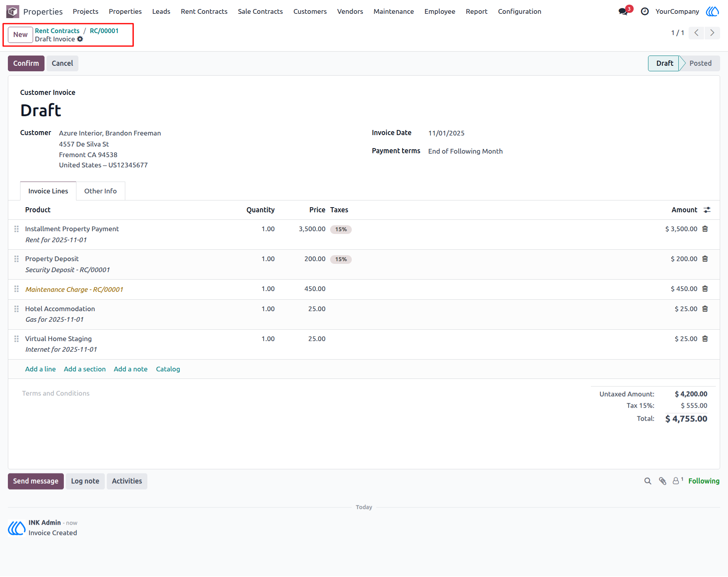Screen dimensions: 728x577
Task: Click the Add a line link
Action: pyautogui.click(x=41, y=369)
